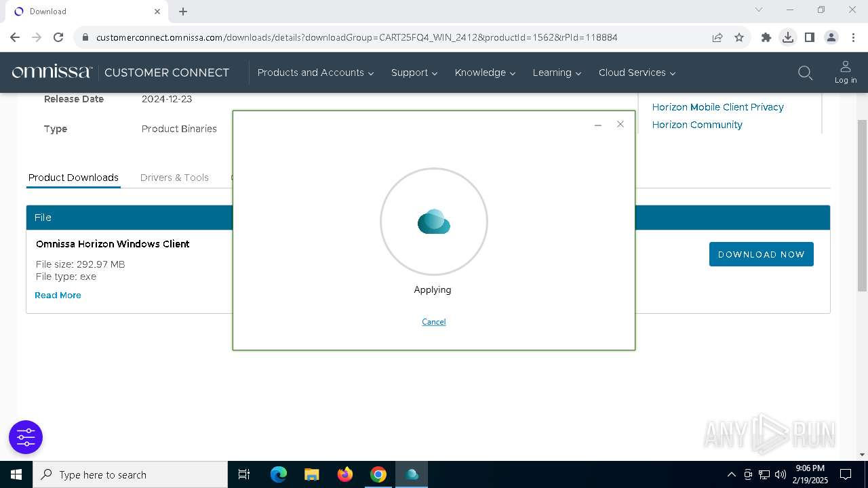Bookmark this page with the star icon
The height and width of the screenshot is (488, 868).
[x=739, y=37]
